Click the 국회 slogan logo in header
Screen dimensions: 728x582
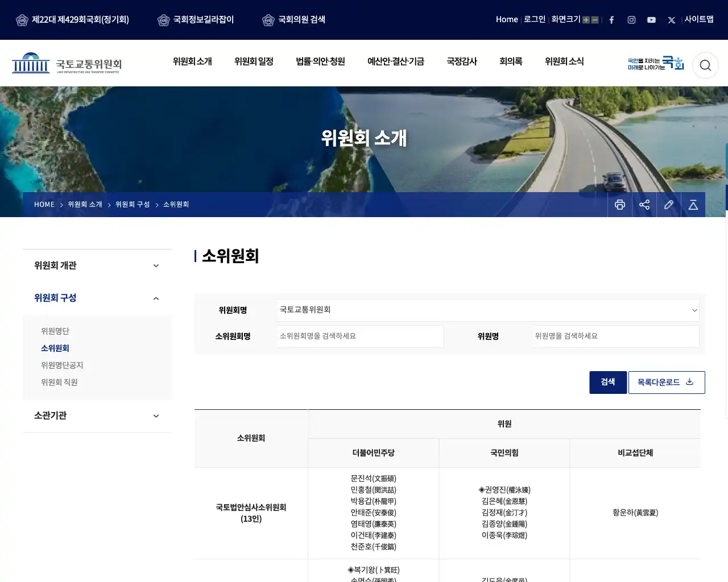(656, 63)
